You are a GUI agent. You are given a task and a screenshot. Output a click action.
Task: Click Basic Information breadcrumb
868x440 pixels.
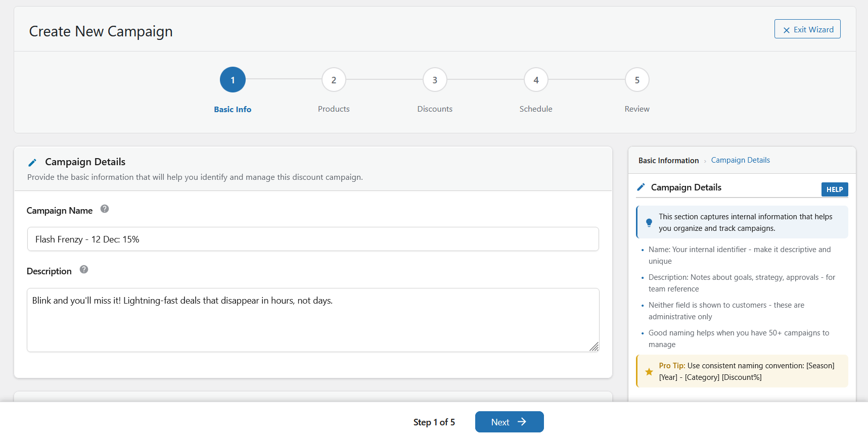(668, 161)
